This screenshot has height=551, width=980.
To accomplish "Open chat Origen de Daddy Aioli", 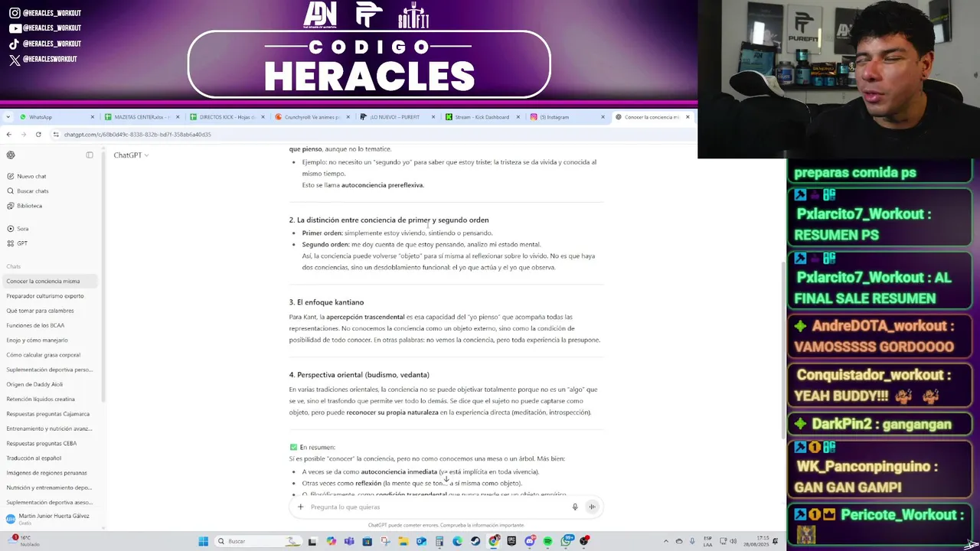I will tap(34, 384).
